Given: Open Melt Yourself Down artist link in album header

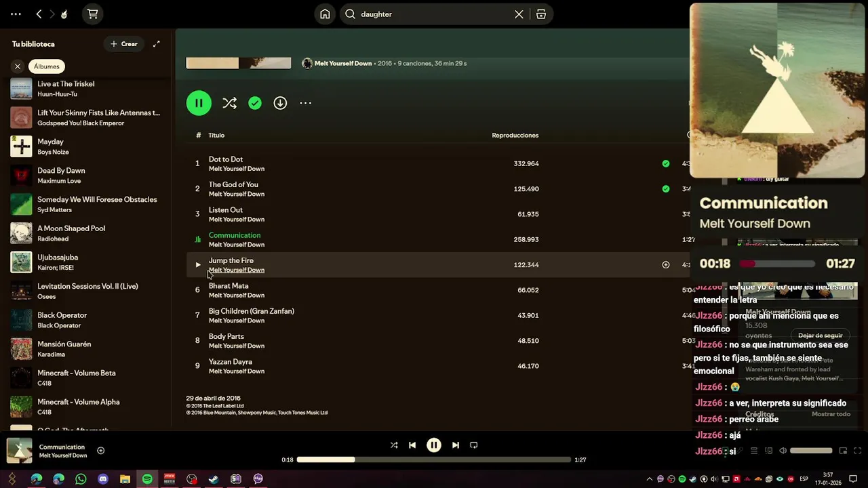Looking at the screenshot, I should (x=343, y=63).
